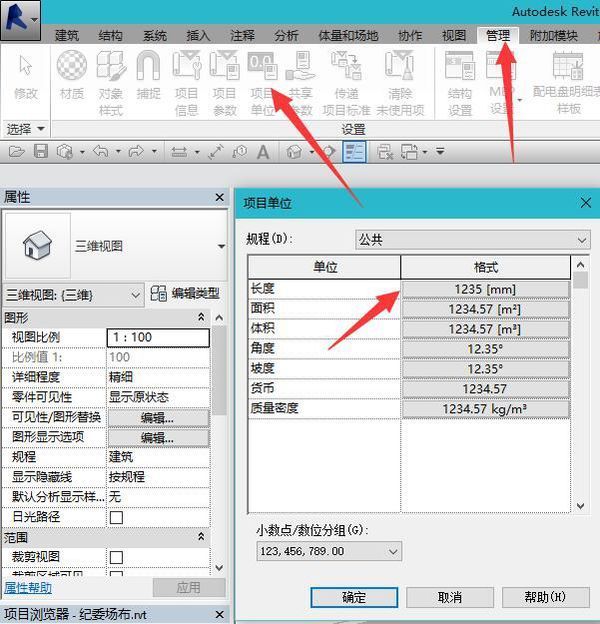Image resolution: width=600 pixels, height=624 pixels.
Task: Click 确定 to confirm project units
Action: click(354, 597)
